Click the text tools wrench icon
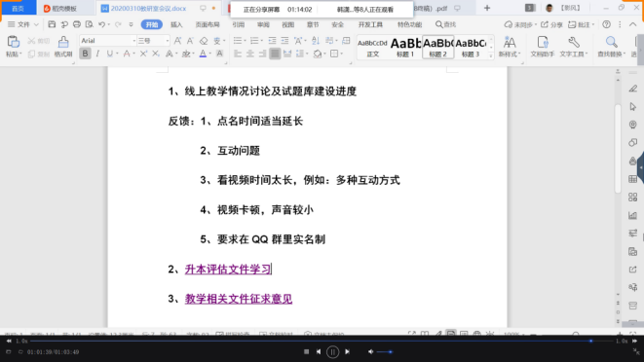Viewport: 644px width, 362px height. click(x=574, y=42)
